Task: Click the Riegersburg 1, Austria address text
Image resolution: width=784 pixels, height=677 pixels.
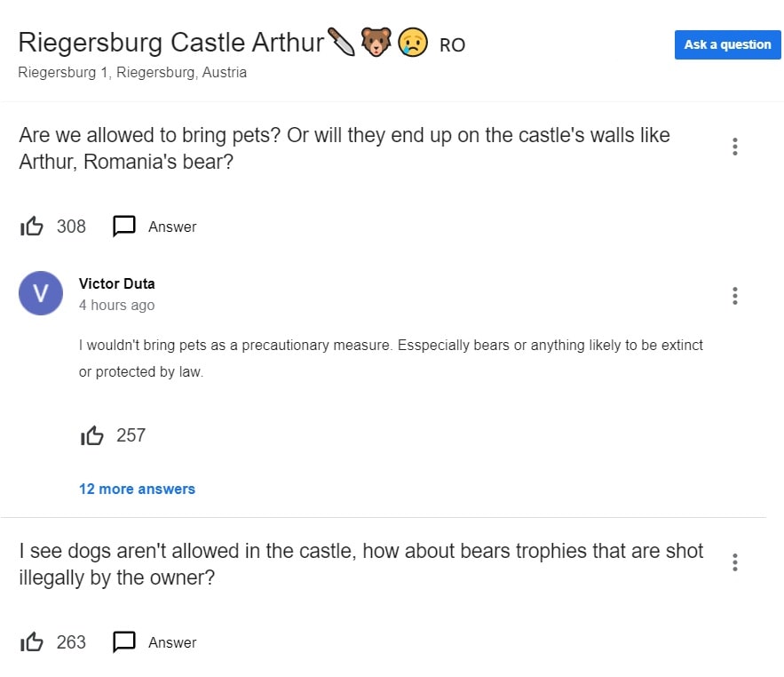Action: 132,73
